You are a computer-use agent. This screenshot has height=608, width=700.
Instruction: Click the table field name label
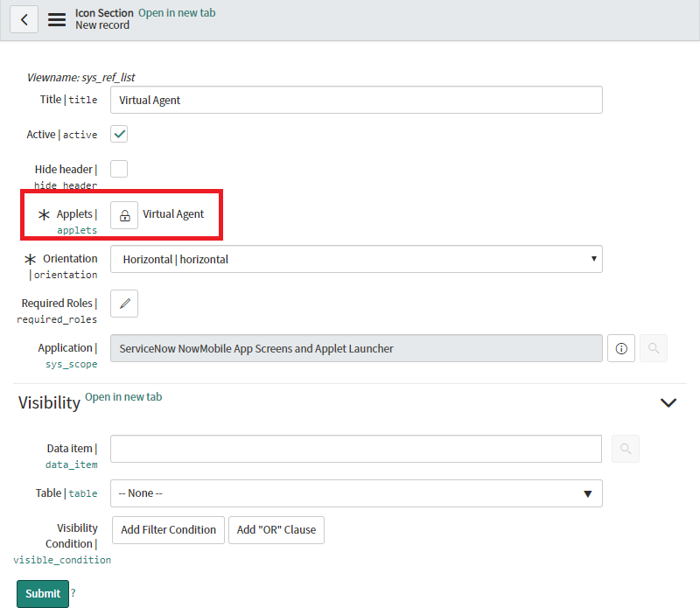pyautogui.click(x=83, y=493)
